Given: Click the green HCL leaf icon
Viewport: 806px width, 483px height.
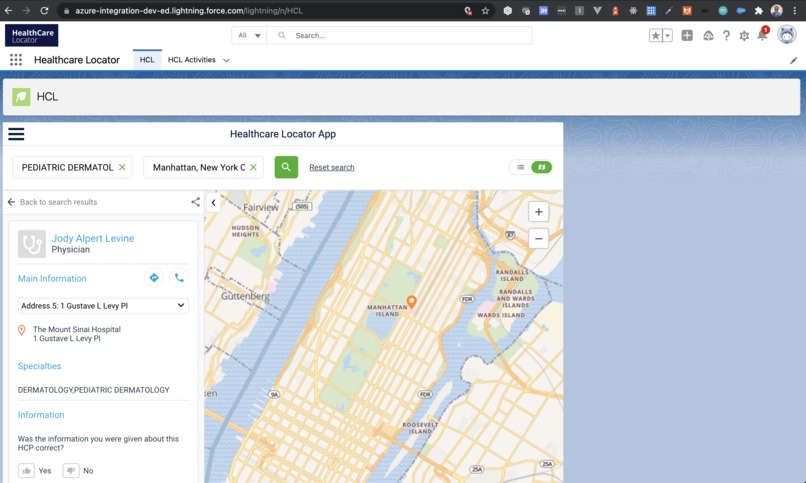Looking at the screenshot, I should click(x=21, y=97).
